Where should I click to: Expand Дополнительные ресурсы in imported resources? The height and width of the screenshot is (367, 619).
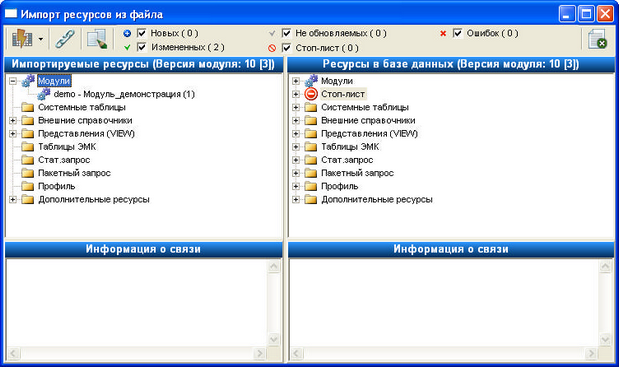[x=13, y=199]
